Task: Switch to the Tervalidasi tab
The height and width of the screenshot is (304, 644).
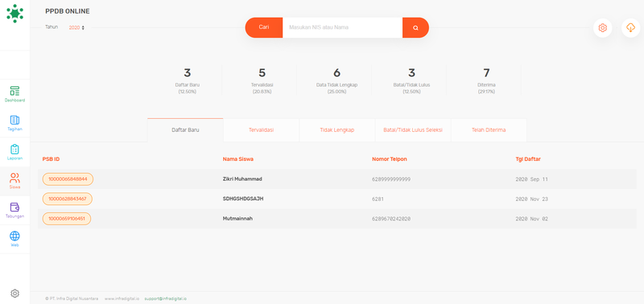Action: click(x=261, y=130)
